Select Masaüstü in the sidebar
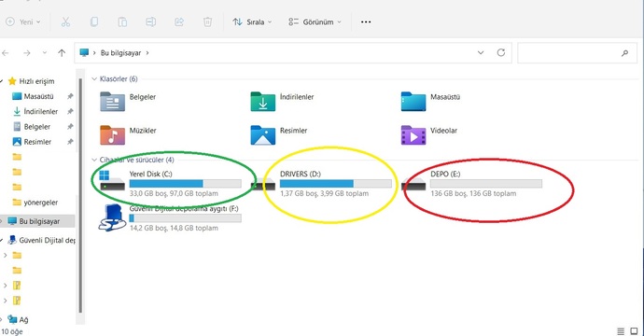The width and height of the screenshot is (644, 336). coord(38,96)
